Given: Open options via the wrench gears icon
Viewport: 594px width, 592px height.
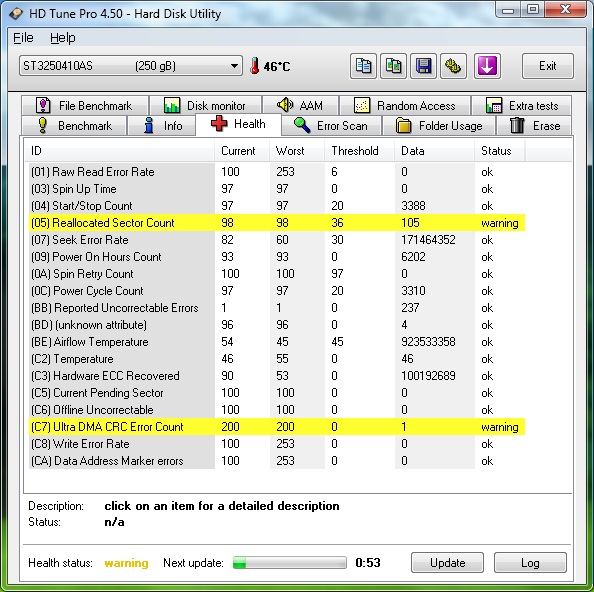Looking at the screenshot, I should [x=453, y=66].
